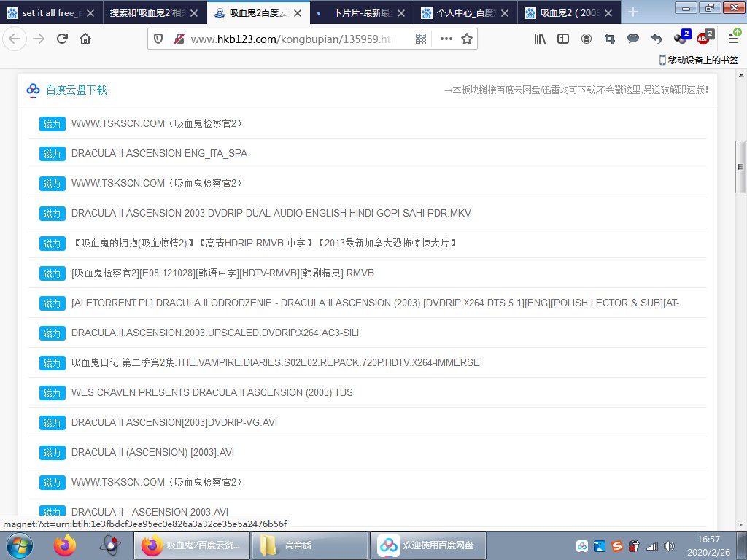Image resolution: width=747 pixels, height=560 pixels.
Task: Click the URL address bar
Action: 292,39
